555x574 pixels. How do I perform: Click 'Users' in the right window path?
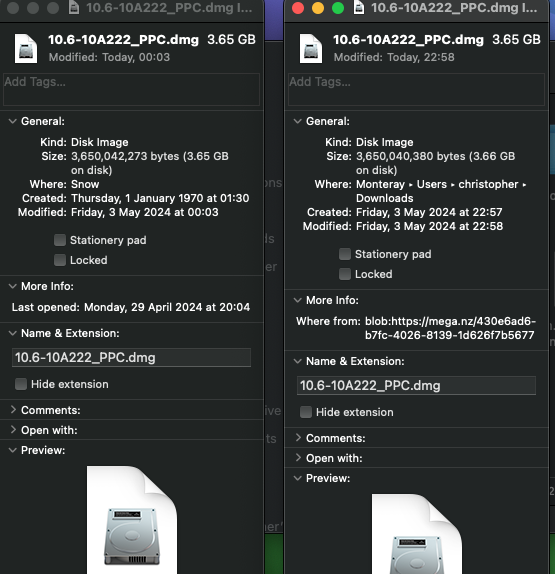coord(432,184)
